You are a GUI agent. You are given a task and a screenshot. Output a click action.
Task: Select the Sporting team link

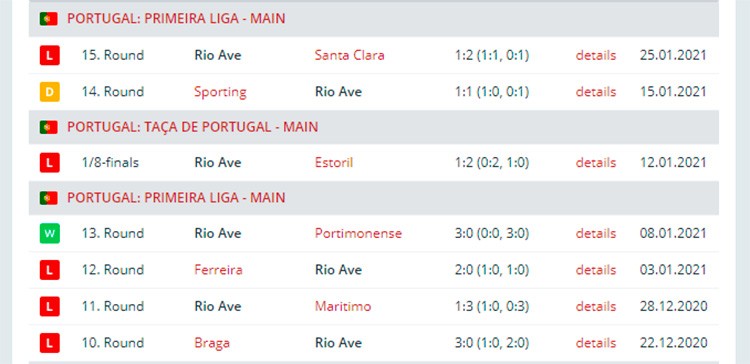pos(220,92)
